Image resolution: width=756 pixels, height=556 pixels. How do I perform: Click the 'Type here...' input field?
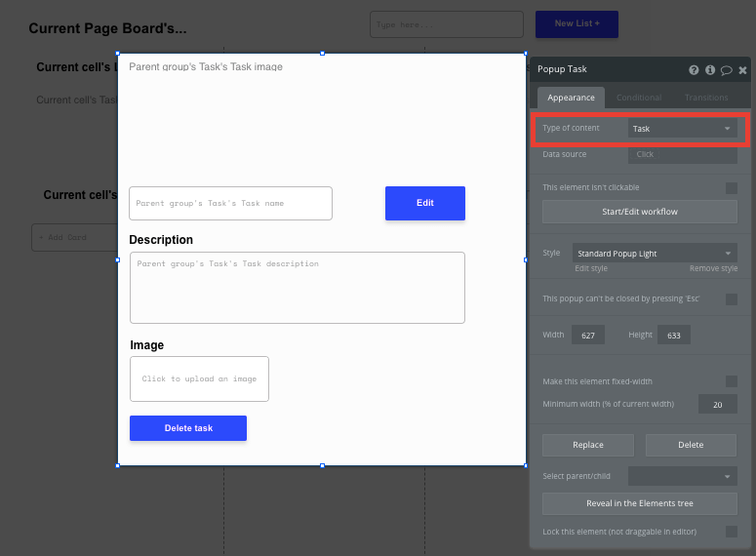point(447,24)
